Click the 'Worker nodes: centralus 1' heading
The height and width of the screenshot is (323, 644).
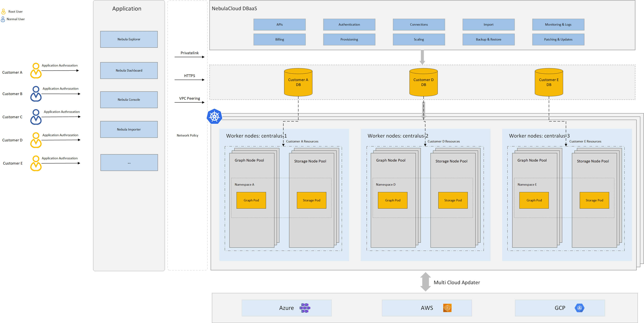[x=256, y=136]
